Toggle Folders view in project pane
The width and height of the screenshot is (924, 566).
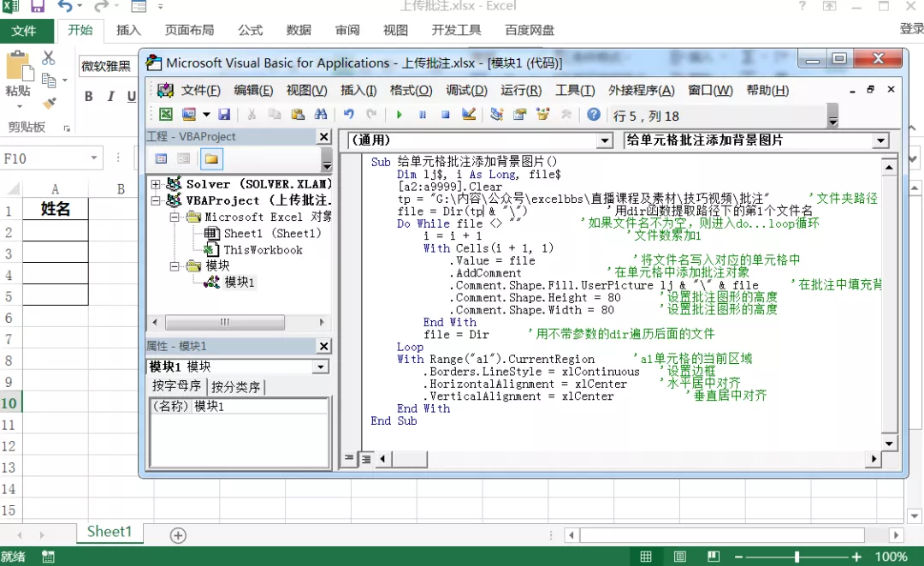point(211,158)
